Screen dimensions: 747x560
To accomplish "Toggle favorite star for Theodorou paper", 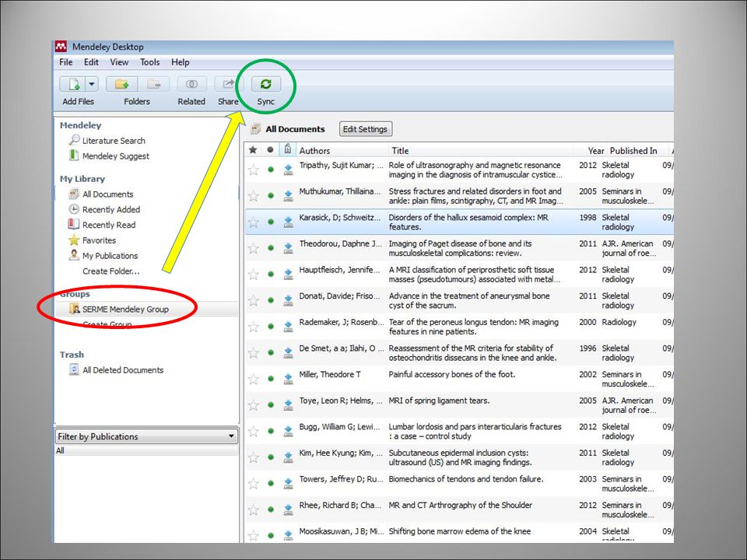I will tap(253, 249).
